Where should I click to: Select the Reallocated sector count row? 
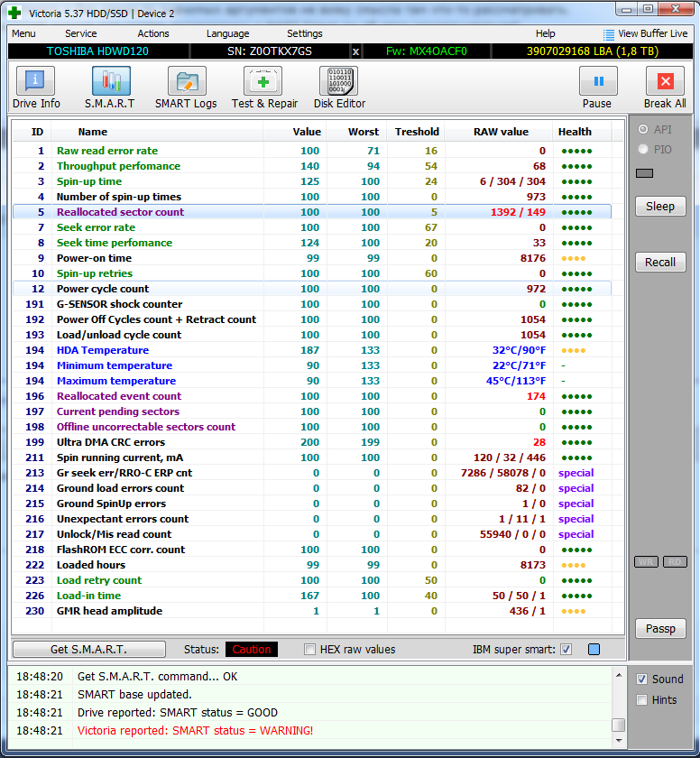tap(120, 212)
